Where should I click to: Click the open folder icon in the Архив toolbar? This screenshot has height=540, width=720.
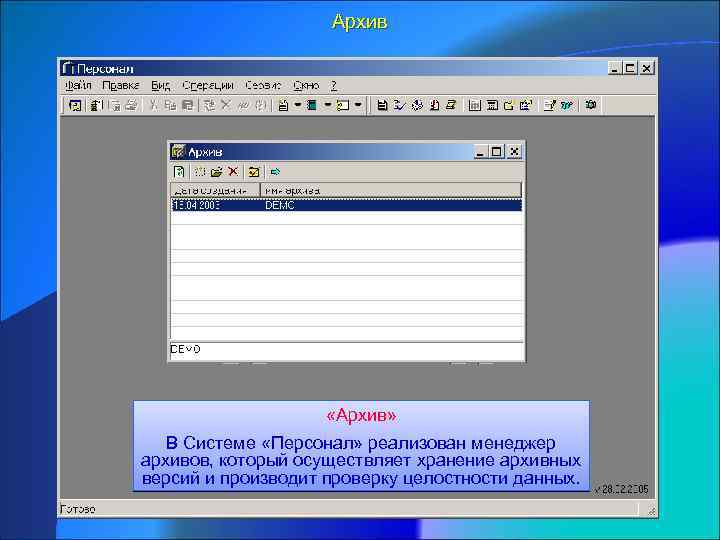216,172
